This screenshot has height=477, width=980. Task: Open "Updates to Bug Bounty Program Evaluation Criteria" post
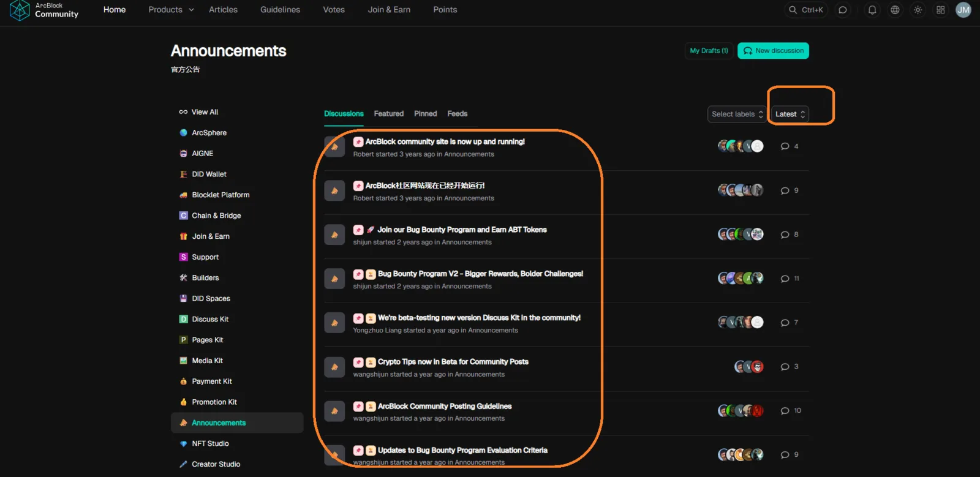[462, 451]
